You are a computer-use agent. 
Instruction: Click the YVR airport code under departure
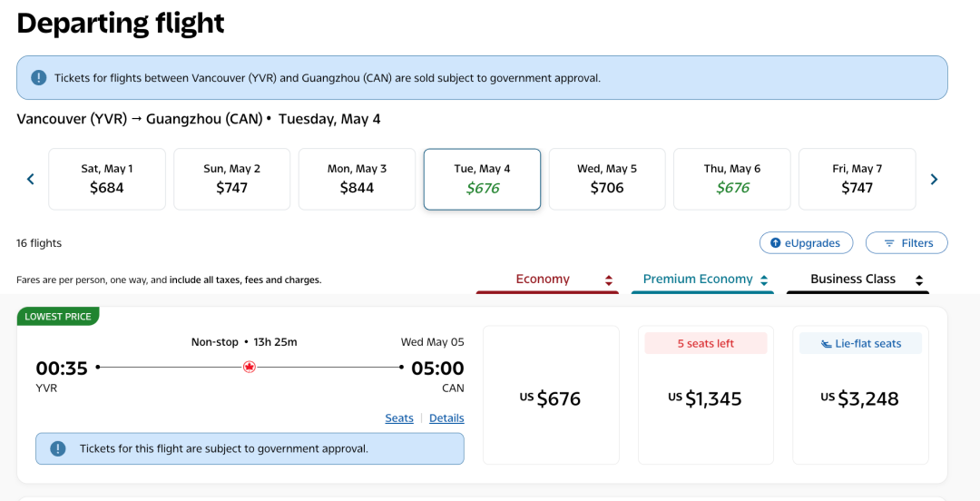(46, 388)
